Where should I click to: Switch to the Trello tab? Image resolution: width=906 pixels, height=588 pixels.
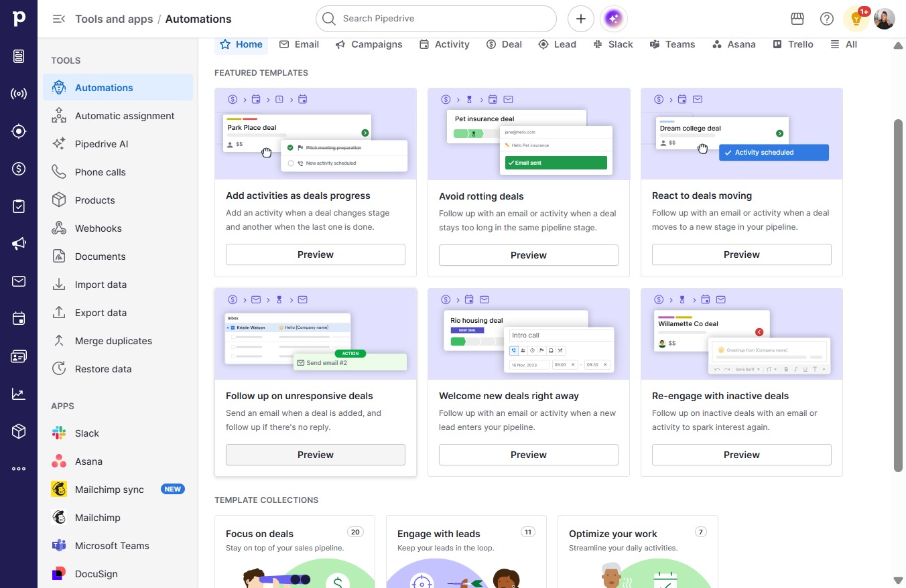tap(793, 44)
